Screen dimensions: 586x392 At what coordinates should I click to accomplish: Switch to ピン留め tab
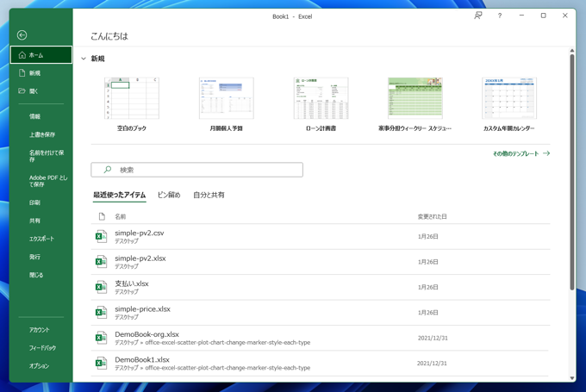pyautogui.click(x=169, y=195)
